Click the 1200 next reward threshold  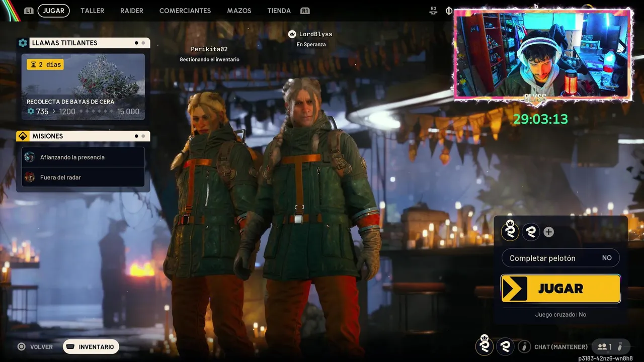(x=67, y=112)
